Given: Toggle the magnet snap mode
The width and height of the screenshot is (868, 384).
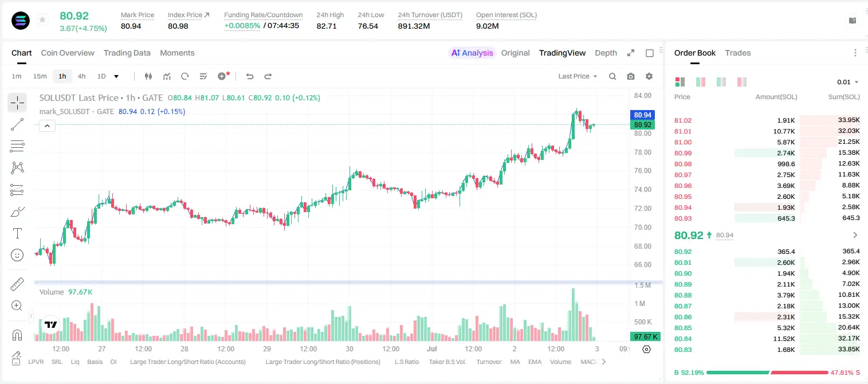Looking at the screenshot, I should coord(17,335).
